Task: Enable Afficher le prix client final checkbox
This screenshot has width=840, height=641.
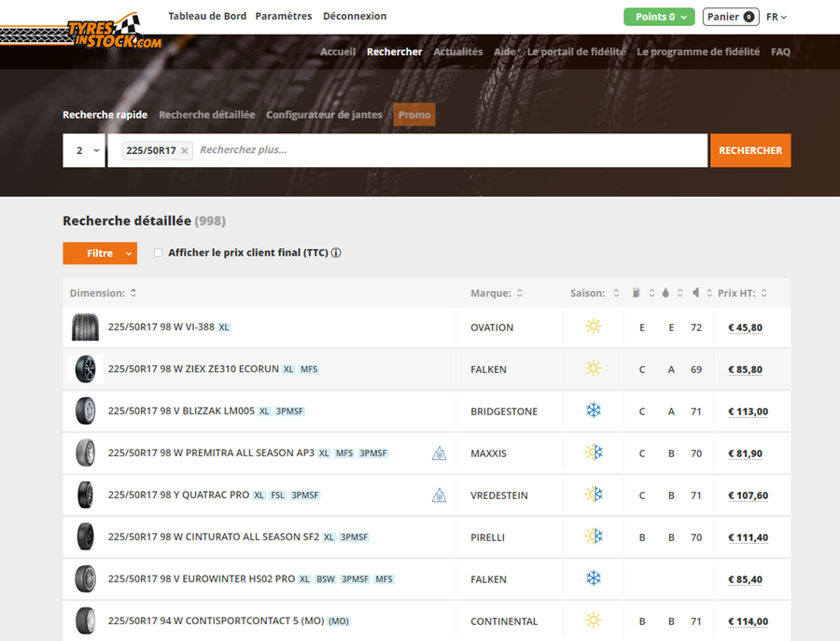Action: [x=158, y=253]
